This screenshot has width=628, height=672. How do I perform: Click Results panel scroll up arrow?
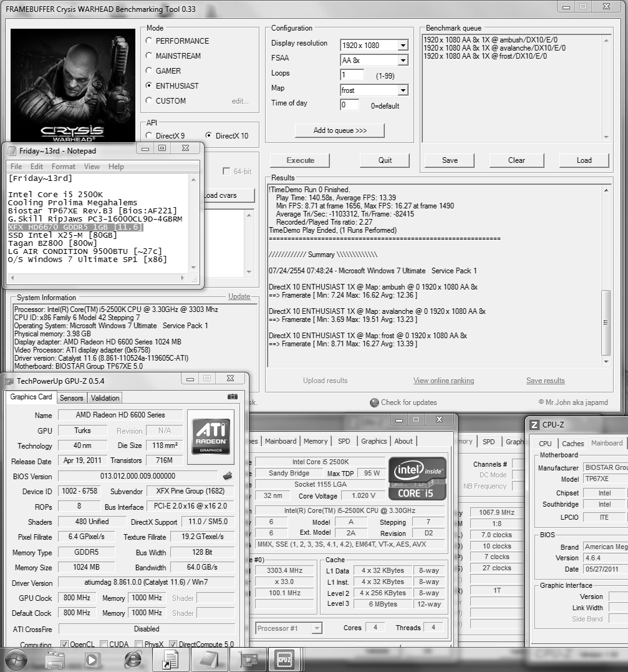point(606,190)
